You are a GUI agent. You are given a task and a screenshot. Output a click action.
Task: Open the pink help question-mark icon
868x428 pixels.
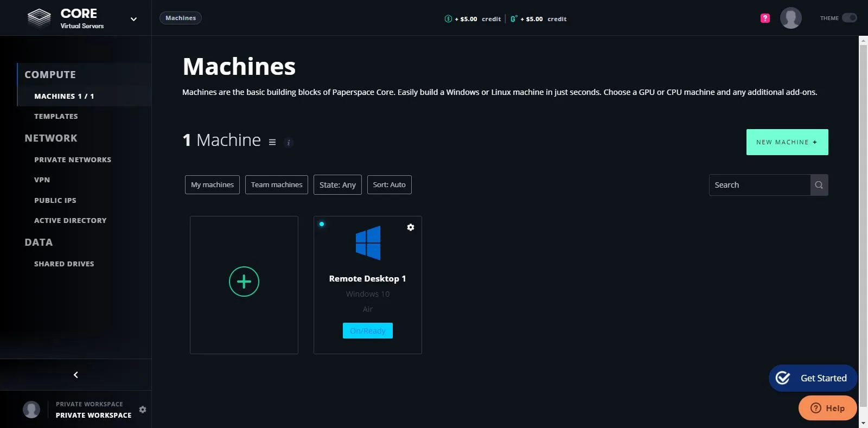pos(765,18)
